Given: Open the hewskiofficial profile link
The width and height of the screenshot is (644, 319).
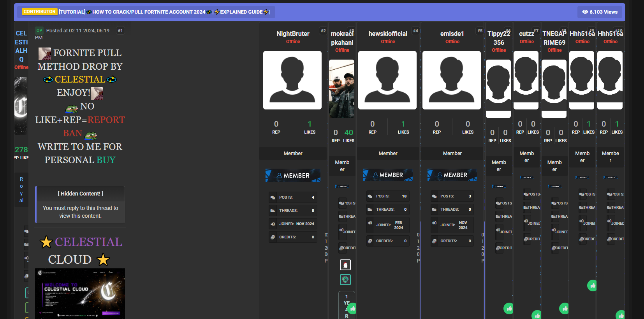Looking at the screenshot, I should 388,33.
